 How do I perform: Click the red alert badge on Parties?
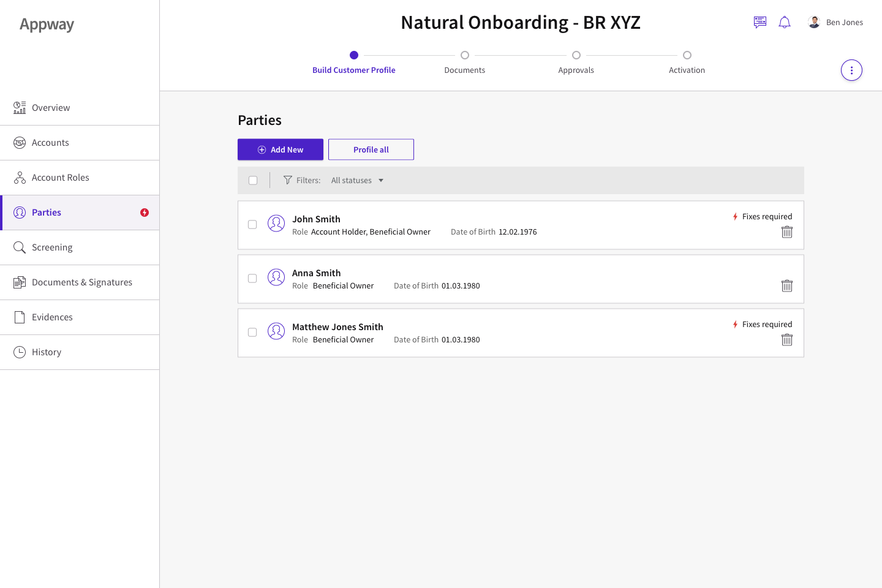pyautogui.click(x=145, y=213)
